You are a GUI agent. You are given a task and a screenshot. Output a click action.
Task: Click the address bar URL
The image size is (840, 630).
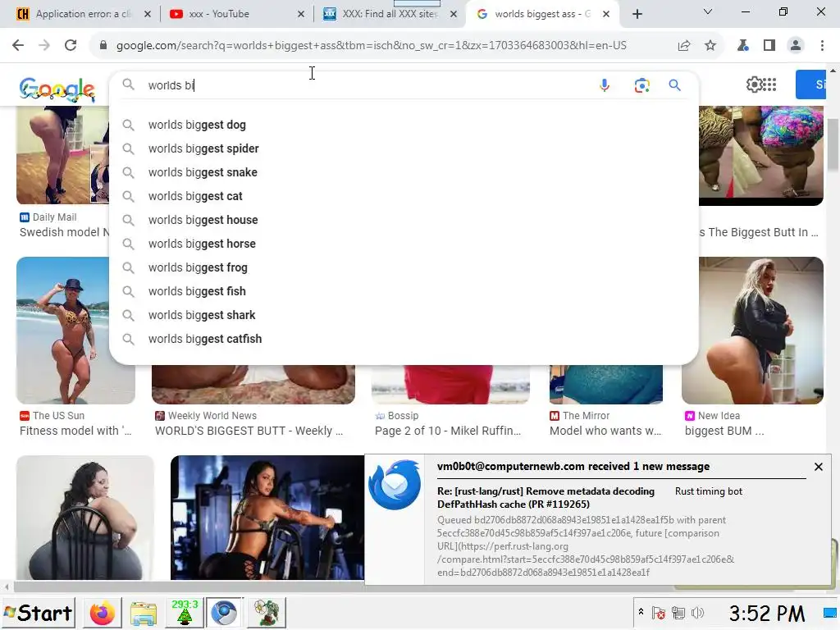tap(372, 46)
